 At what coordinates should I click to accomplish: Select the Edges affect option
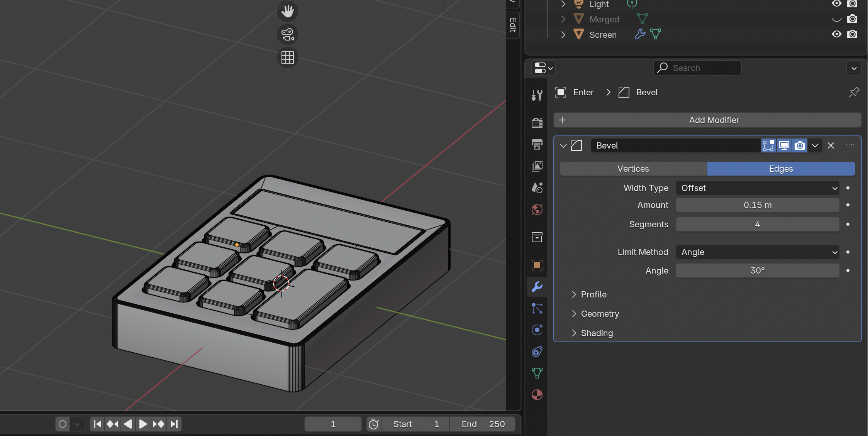[781, 169]
